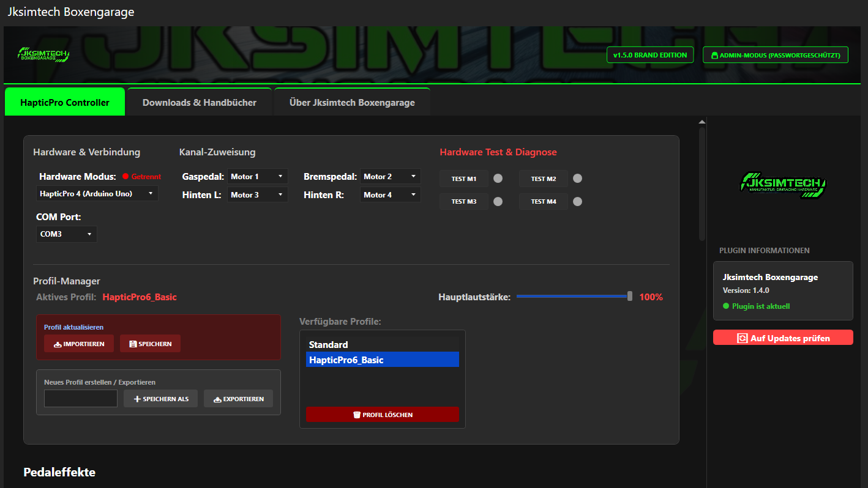Open the Hinten R motor dropdown
The image size is (868, 488).
[x=391, y=194]
